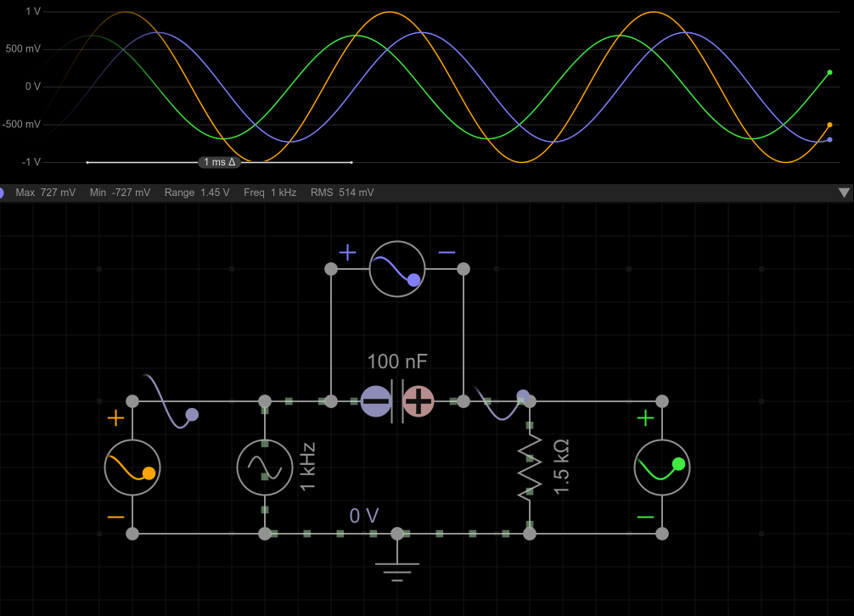Select the orange trace endpoint dot
The image size is (854, 616).
[829, 125]
